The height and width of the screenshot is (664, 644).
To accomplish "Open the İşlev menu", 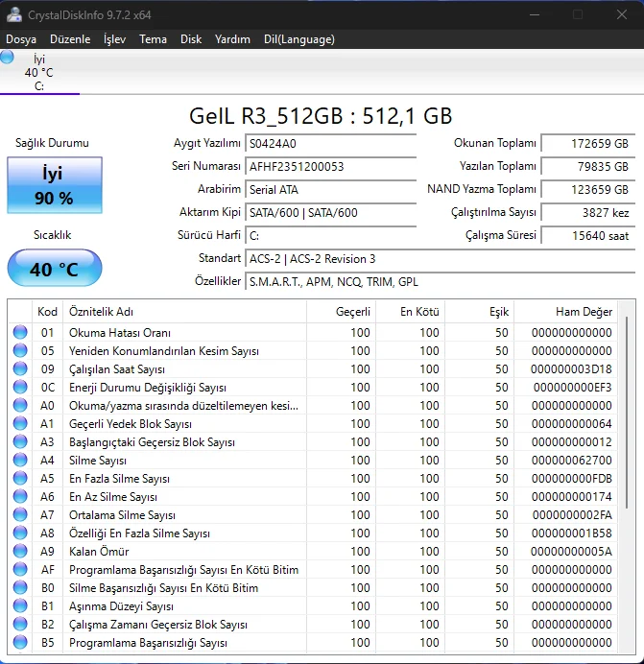I will click(114, 39).
